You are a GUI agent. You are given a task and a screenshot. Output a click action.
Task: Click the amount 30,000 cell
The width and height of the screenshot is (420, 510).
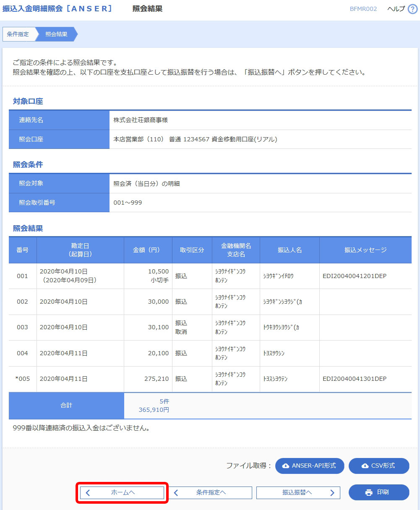point(148,302)
